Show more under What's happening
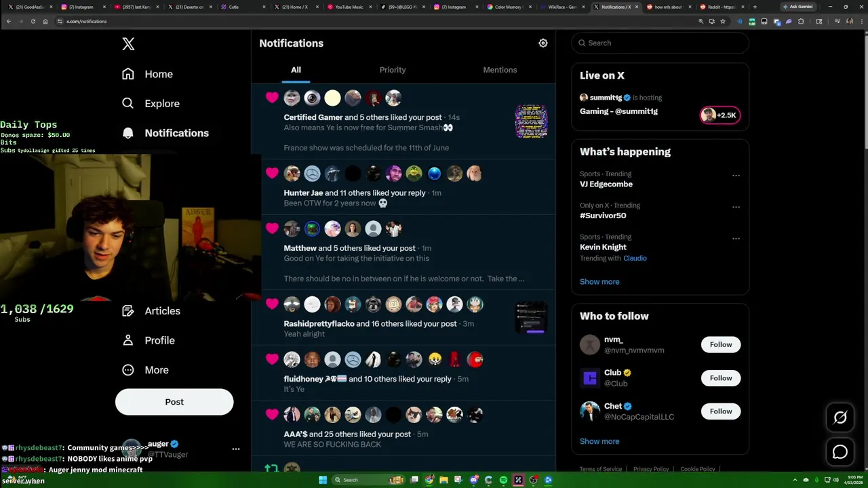The image size is (868, 488). coord(599,282)
